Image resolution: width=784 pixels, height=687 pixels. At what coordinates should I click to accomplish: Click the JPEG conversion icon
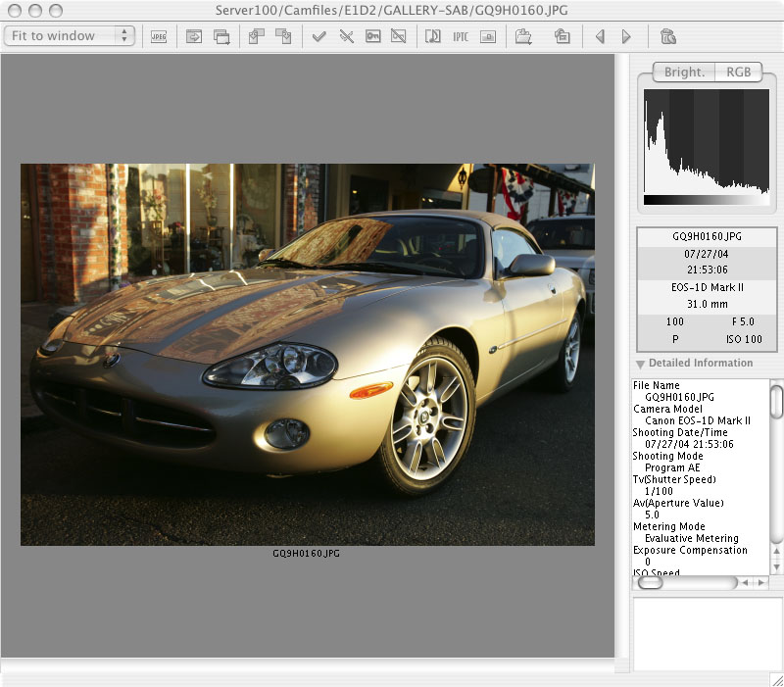[x=158, y=36]
